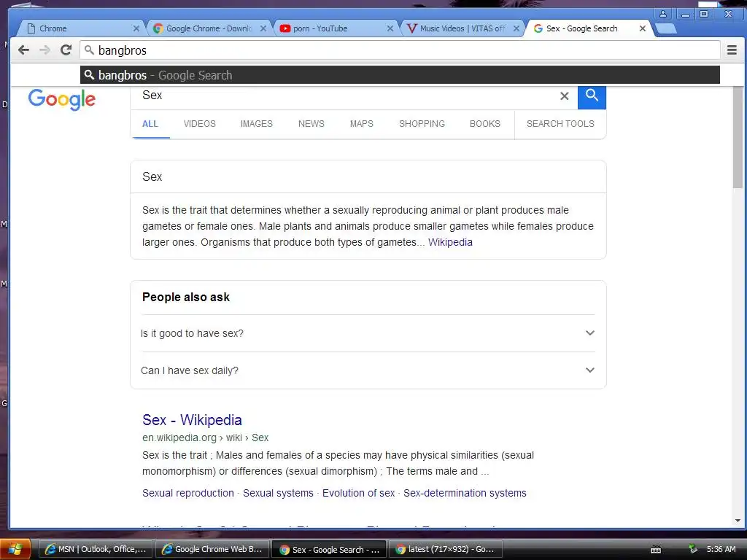Viewport: 747px width, 560px height.
Task: Expand 'Is it good to have sex?'
Action: pyautogui.click(x=368, y=333)
